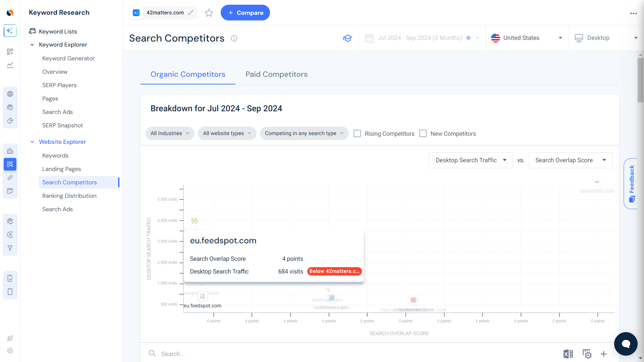This screenshot has width=644, height=362.
Task: Export data to Excel icon
Action: pyautogui.click(x=568, y=354)
